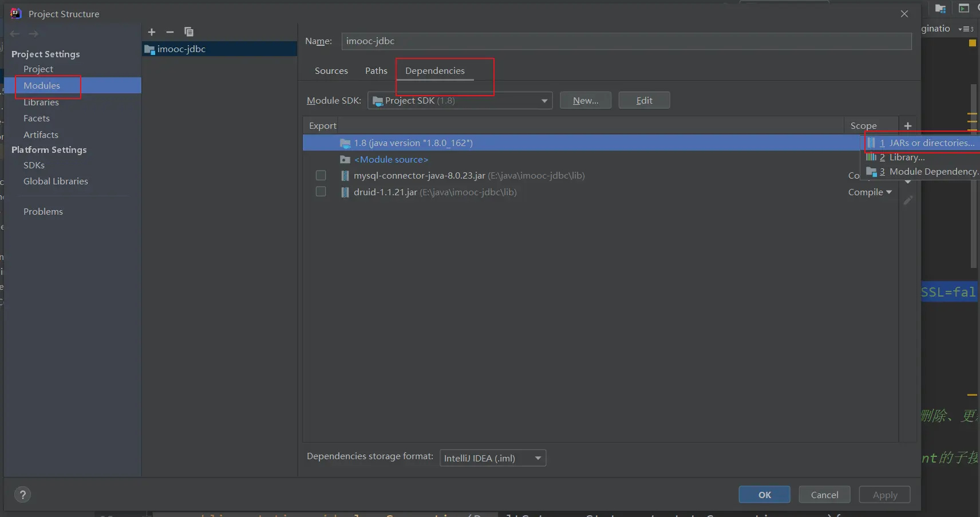Click the remove module minus icon

[x=170, y=32]
